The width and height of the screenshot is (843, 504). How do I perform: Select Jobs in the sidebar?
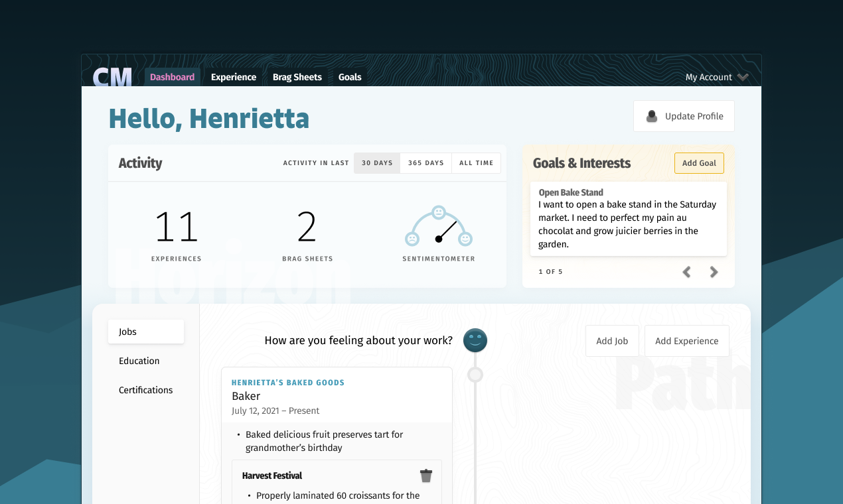coord(146,332)
